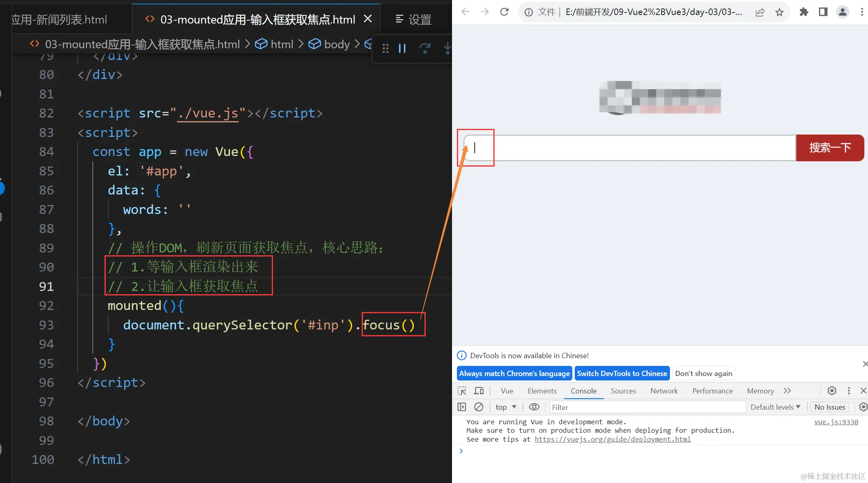The width and height of the screenshot is (868, 483).
Task: Open console settings gear icon
Action: click(x=863, y=407)
